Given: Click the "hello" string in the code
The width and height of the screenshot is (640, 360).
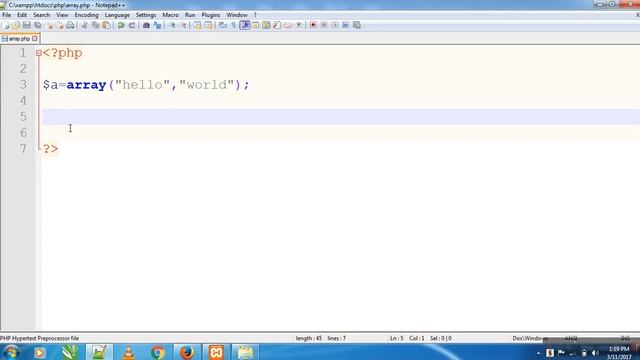Looking at the screenshot, I should [x=142, y=85].
